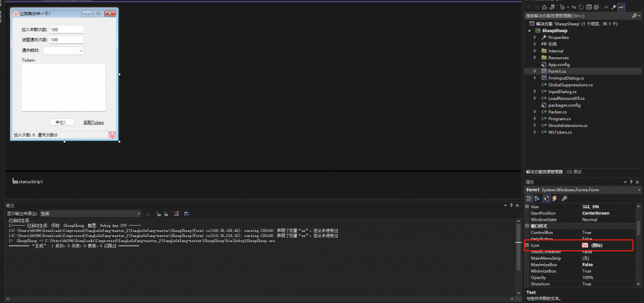Viewport: 644px width, 303px height.
Task: Sort properties alphabetically
Action: click(537, 198)
